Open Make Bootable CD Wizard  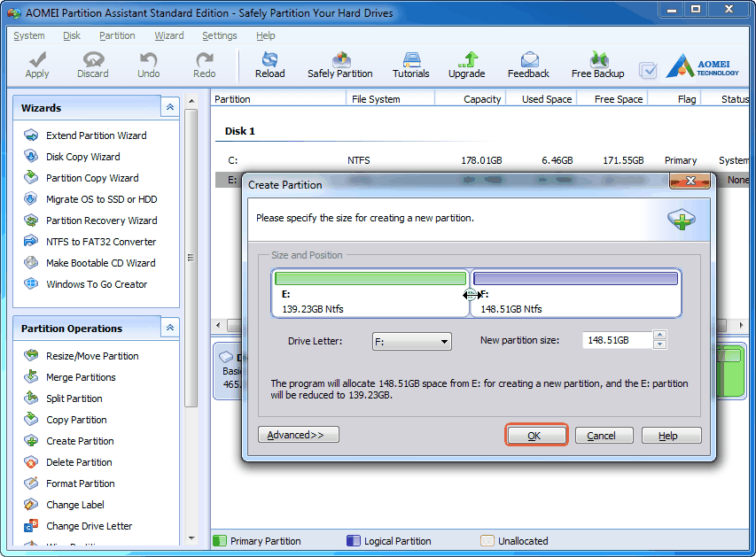coord(100,263)
